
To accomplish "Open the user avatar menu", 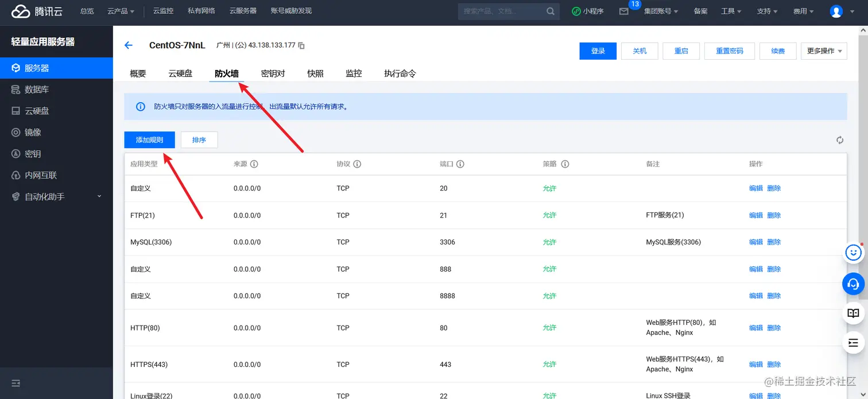I will (836, 11).
